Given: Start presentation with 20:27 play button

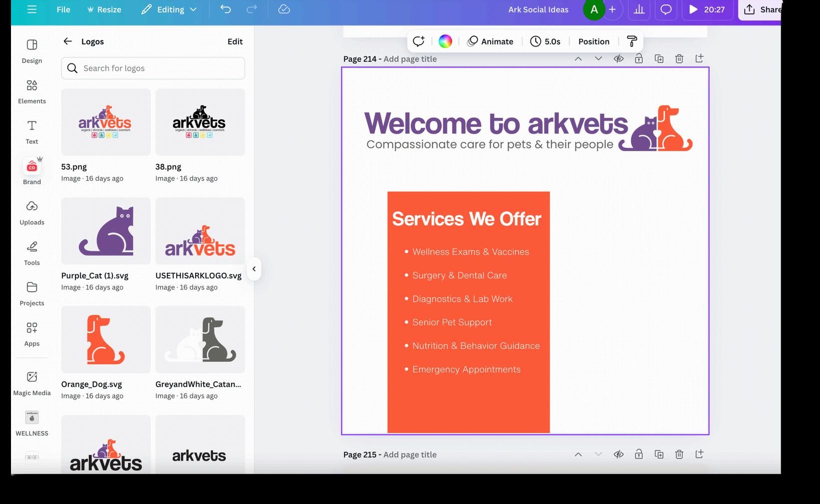Looking at the screenshot, I should click(706, 9).
